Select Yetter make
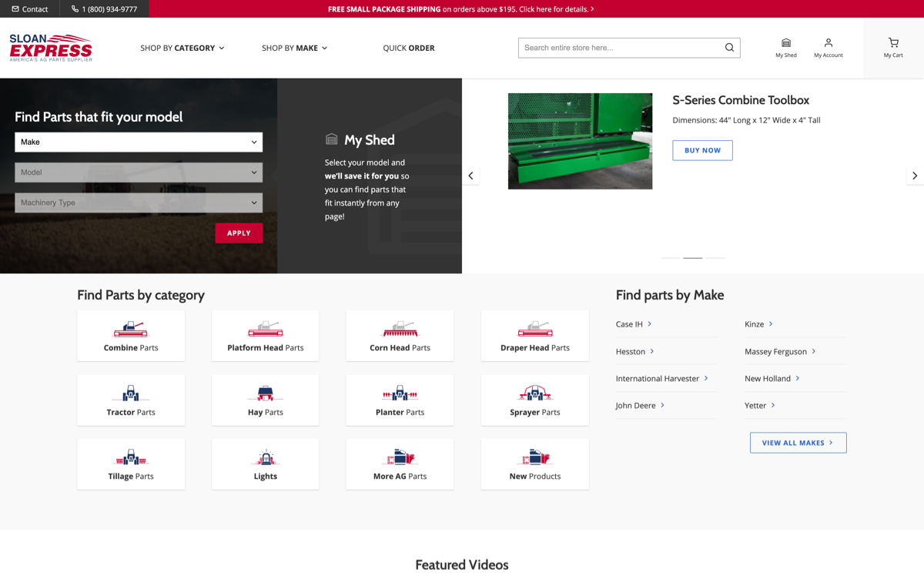Screen dimensions: 924x576 pyautogui.click(x=760, y=405)
